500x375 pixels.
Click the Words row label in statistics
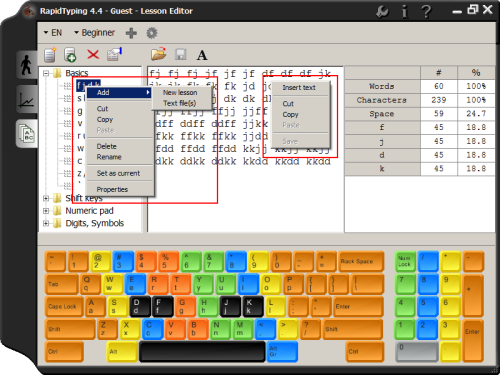[382, 86]
